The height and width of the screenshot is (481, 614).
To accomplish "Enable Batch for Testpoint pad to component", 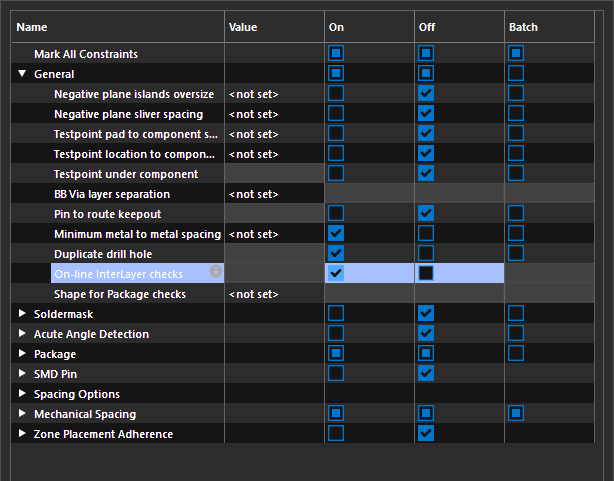I will pyautogui.click(x=516, y=133).
